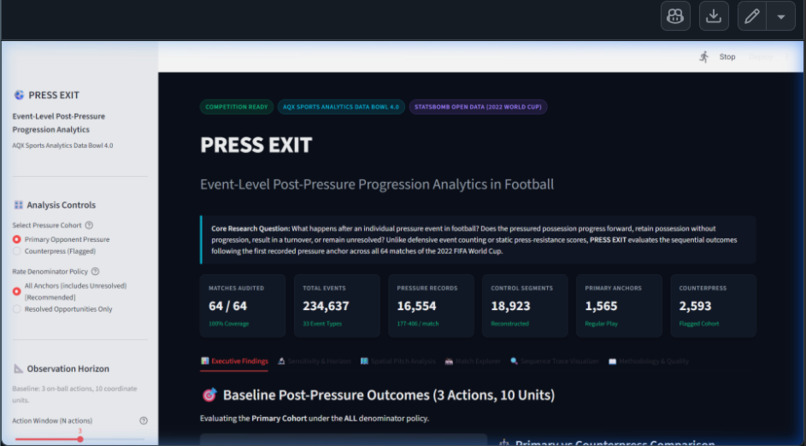Click the book icon on Methodology tab
Image resolution: width=806 pixels, height=446 pixels.
point(612,361)
